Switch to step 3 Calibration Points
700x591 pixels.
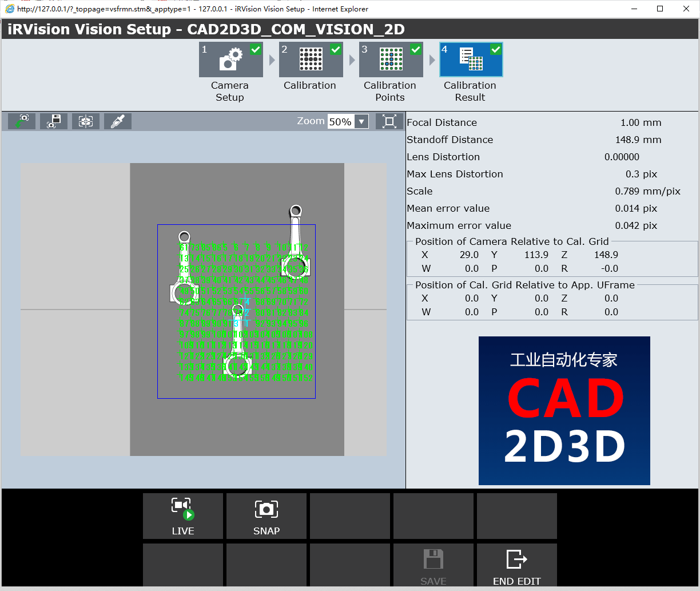click(391, 60)
